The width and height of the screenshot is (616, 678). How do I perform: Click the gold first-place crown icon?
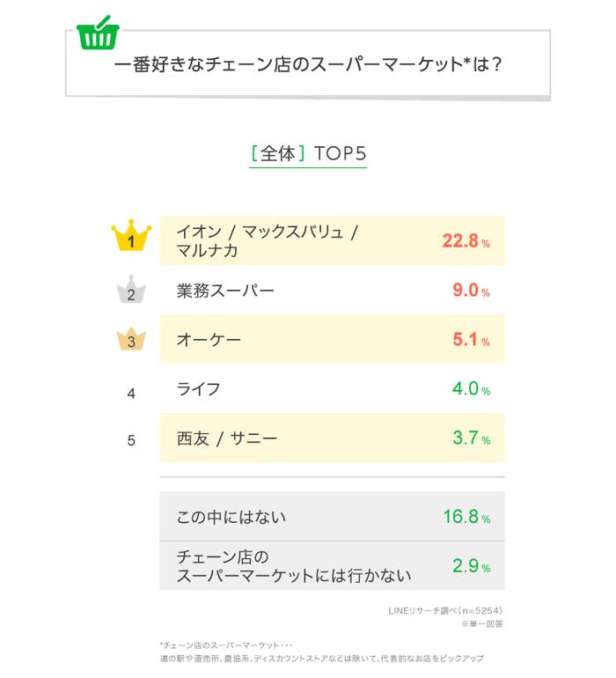point(131,235)
